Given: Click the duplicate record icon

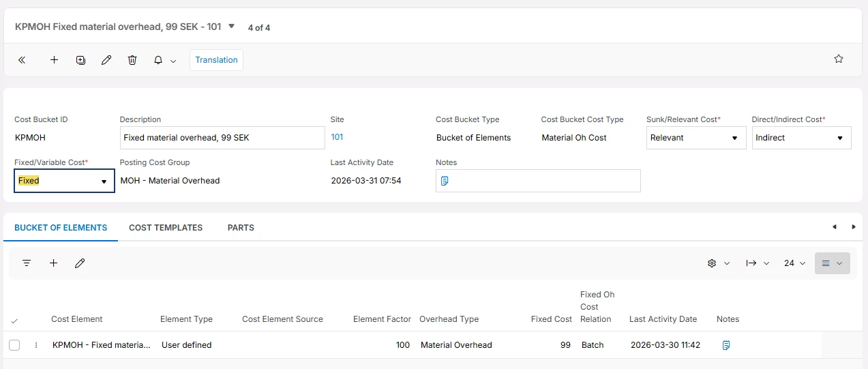Looking at the screenshot, I should coord(80,60).
